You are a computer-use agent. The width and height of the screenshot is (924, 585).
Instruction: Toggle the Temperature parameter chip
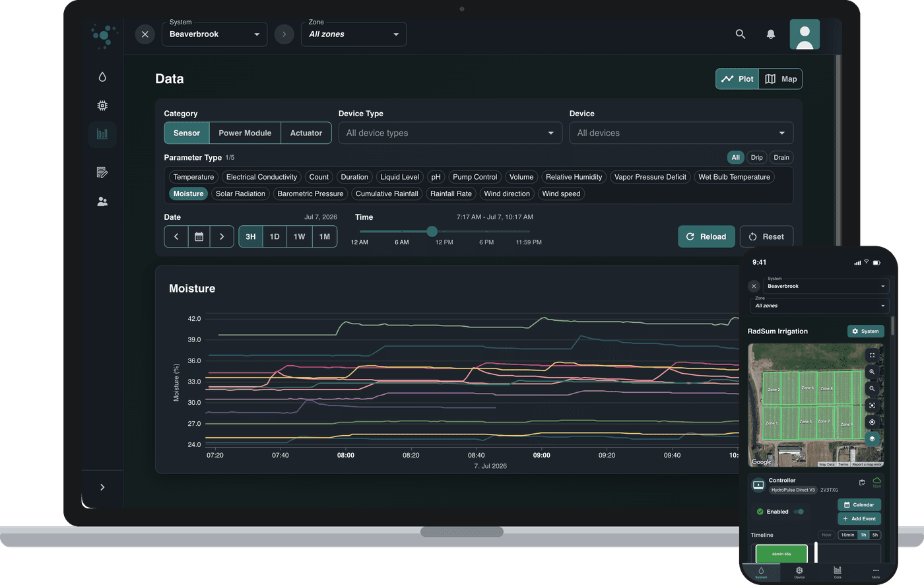pyautogui.click(x=193, y=177)
